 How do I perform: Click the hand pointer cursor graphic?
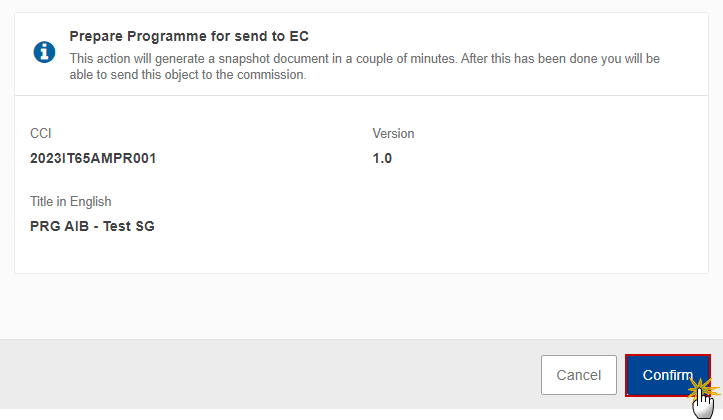(x=703, y=403)
